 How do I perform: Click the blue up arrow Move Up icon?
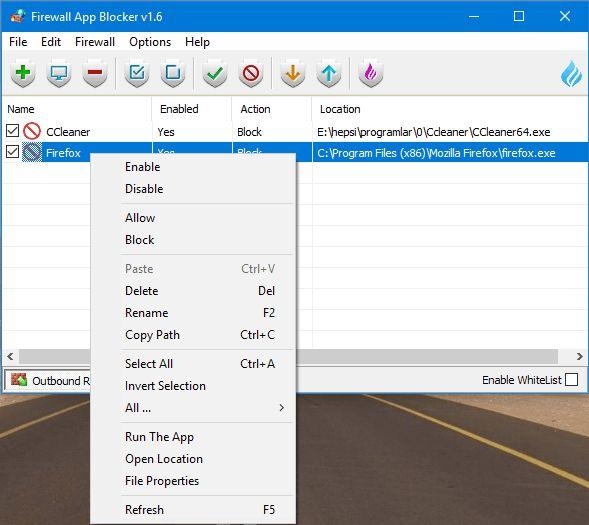(329, 73)
